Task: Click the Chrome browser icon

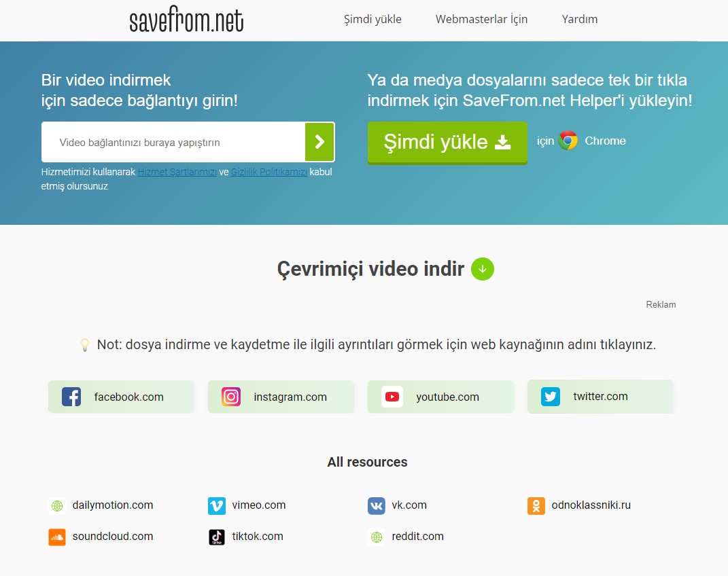Action: tap(568, 141)
